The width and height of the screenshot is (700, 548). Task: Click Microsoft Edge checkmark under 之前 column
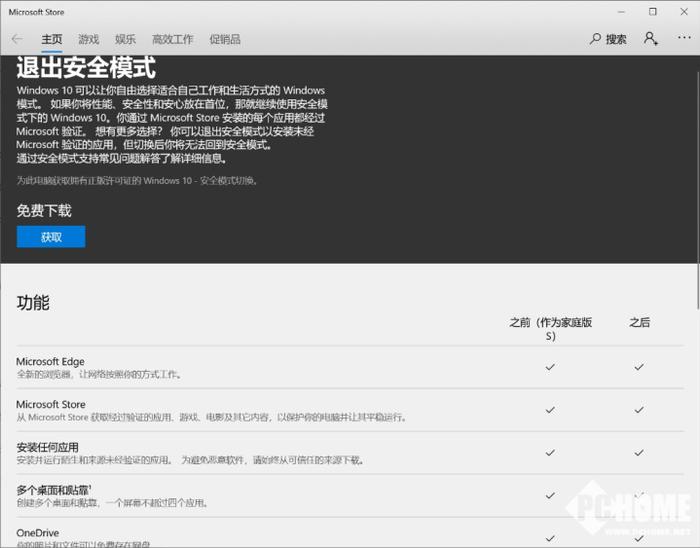(550, 367)
